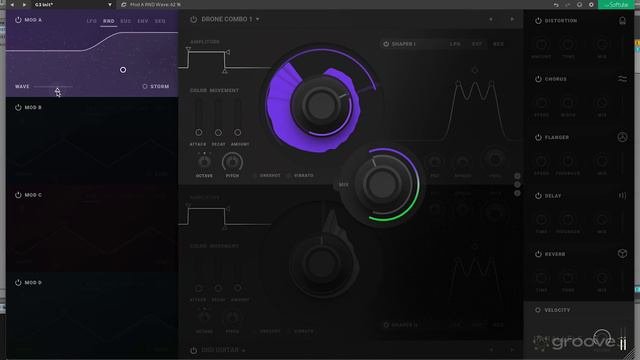Adjust the Wave slider in MOD A
The image size is (640, 360).
53,87
